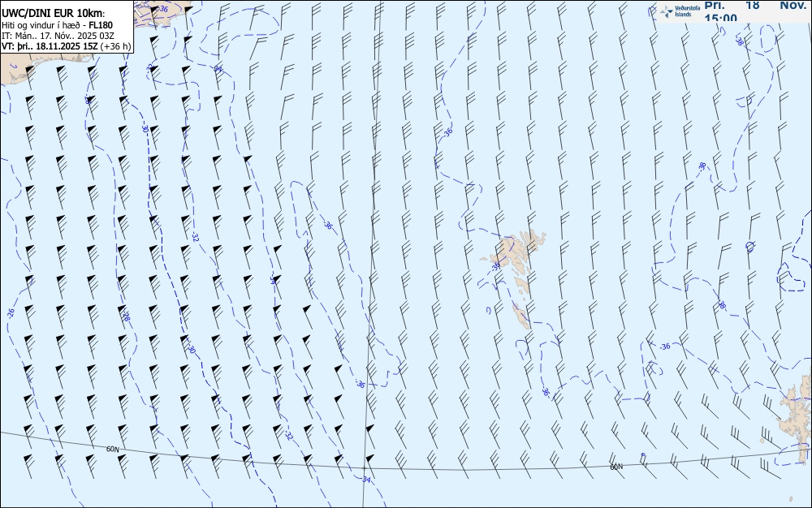Click the "-26" isotherm contour label
Screen dimensions: 812x508
click(11, 312)
